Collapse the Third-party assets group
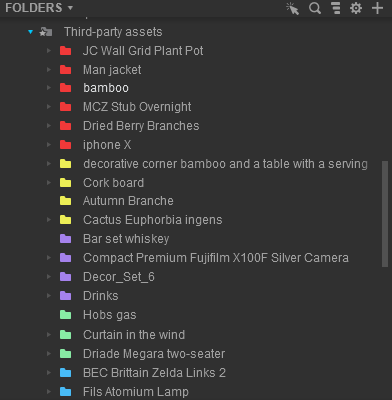The width and height of the screenshot is (392, 400). [x=31, y=32]
